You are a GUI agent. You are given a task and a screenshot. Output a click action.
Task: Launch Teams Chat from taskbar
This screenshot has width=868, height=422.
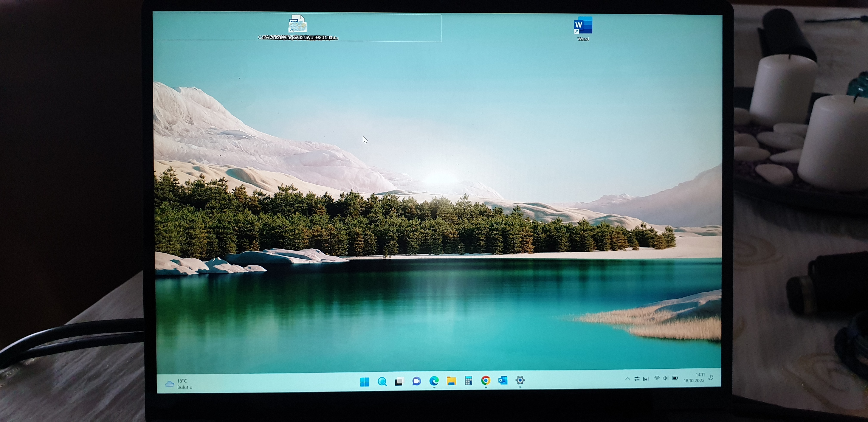(x=417, y=381)
